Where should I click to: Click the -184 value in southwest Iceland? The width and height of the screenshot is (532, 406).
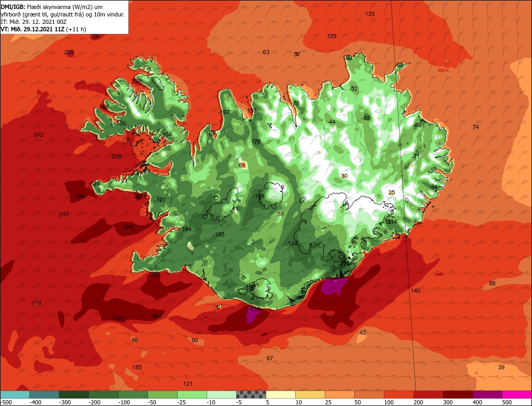(186, 229)
